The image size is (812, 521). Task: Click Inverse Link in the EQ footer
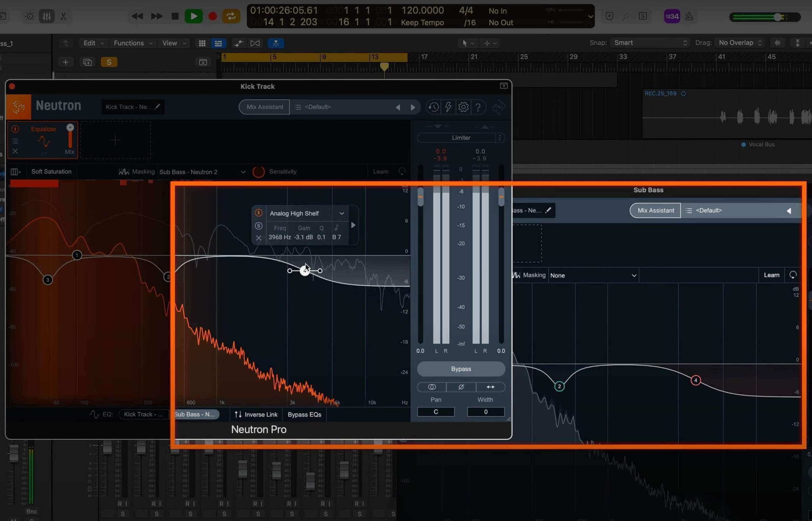256,415
